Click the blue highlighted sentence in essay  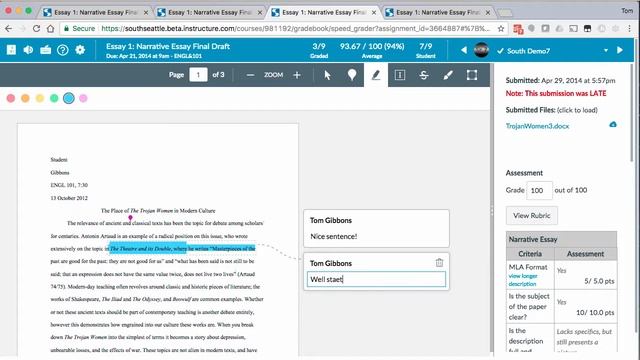click(x=182, y=249)
